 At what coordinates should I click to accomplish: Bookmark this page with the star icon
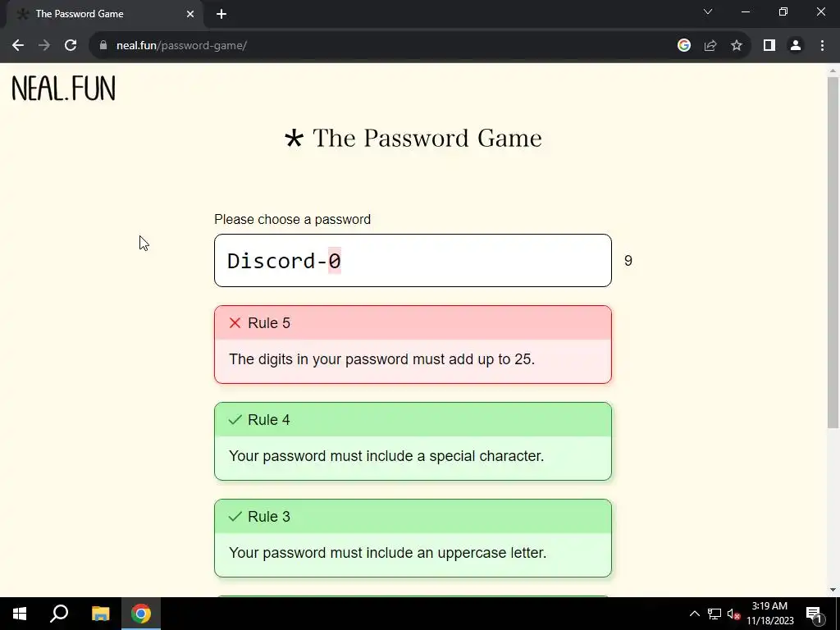(737, 46)
